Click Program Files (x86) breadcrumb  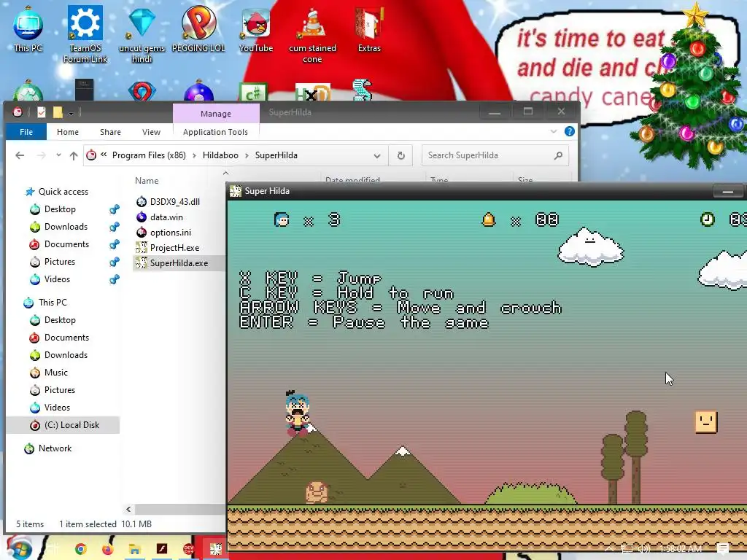click(149, 155)
